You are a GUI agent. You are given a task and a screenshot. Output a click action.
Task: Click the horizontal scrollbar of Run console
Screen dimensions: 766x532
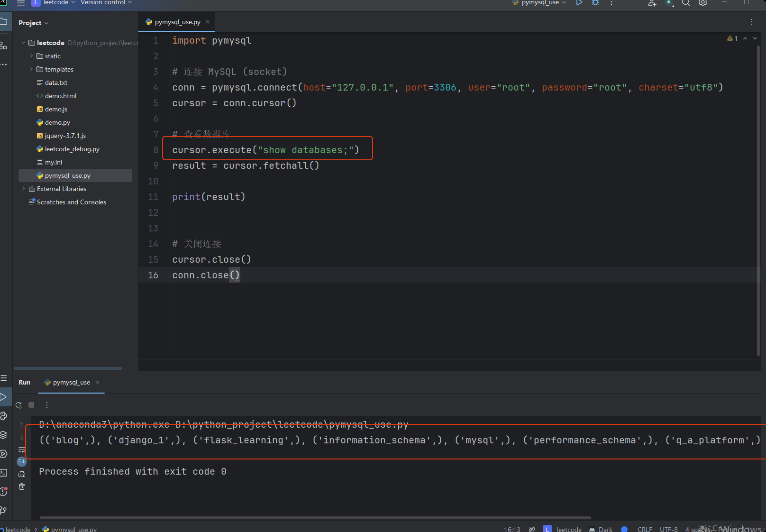[315, 518]
